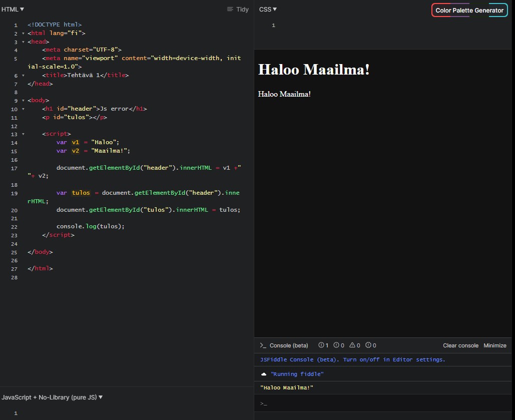Click the console prompt icon beside Console (beta)
The width and height of the screenshot is (515, 420).
coord(263,345)
